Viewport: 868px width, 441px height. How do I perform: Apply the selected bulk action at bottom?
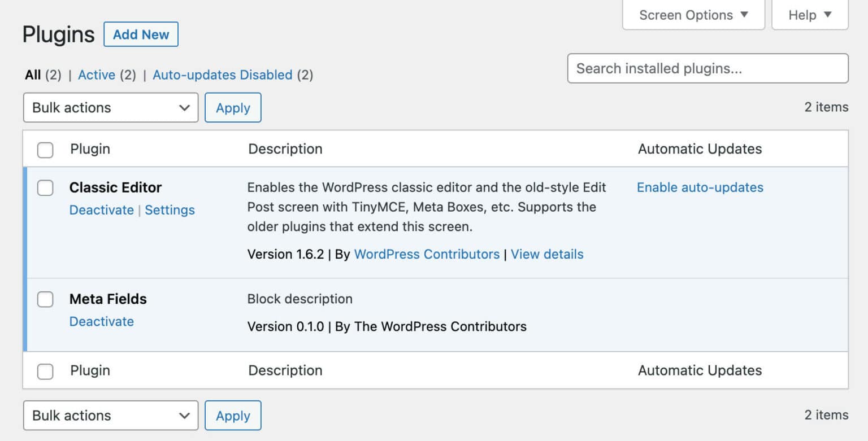coord(232,415)
